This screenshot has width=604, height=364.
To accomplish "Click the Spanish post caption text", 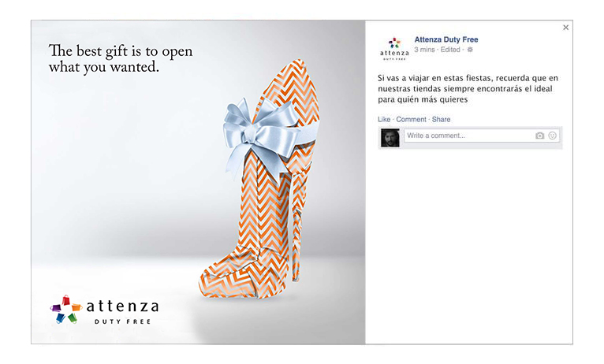I will [x=468, y=88].
